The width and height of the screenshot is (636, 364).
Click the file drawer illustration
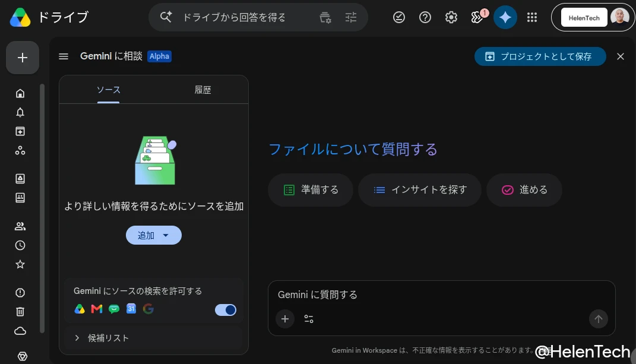156,160
